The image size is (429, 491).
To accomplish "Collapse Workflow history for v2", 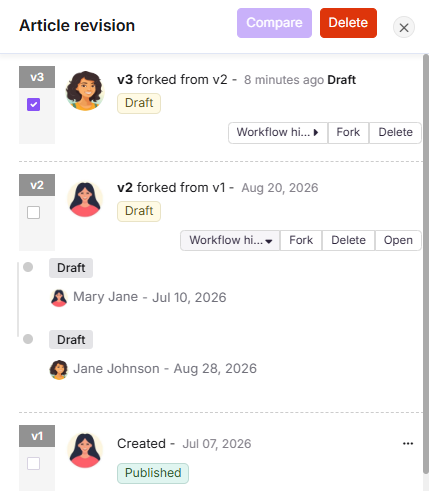I will pos(230,240).
